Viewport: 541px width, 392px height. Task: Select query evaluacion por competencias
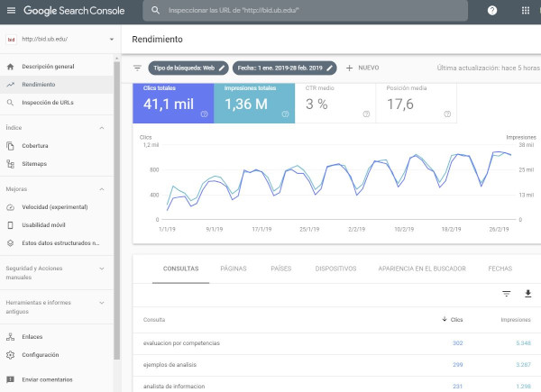click(x=181, y=343)
